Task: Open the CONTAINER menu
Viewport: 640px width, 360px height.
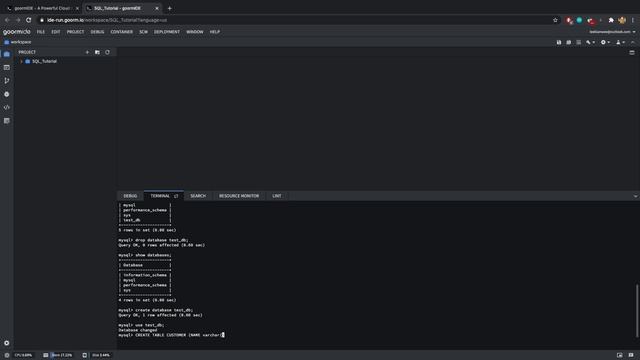Action: coord(122,32)
